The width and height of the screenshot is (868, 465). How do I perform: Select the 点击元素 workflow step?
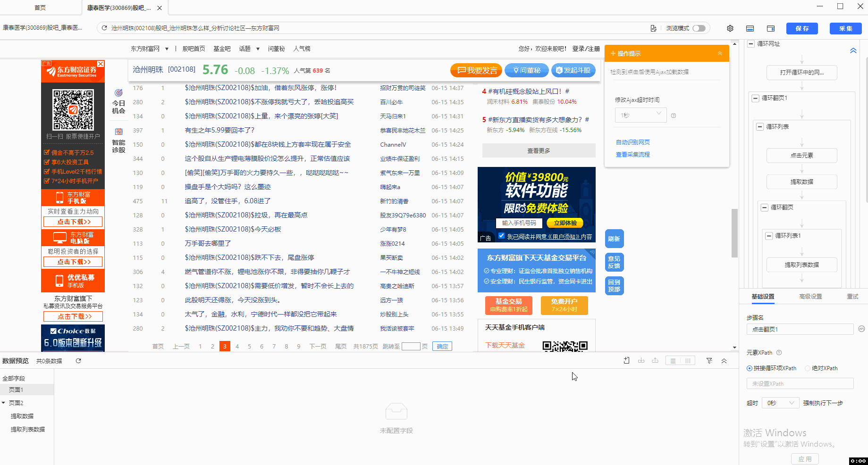click(802, 155)
